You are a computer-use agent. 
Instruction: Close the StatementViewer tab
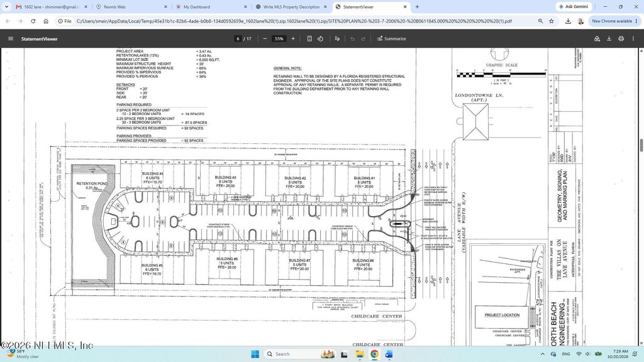coord(405,7)
